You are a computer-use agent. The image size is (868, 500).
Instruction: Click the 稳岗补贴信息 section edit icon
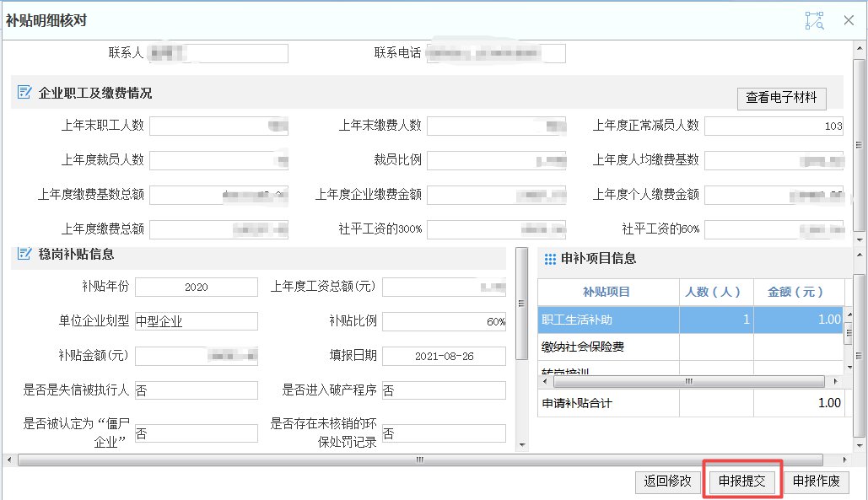pos(24,254)
